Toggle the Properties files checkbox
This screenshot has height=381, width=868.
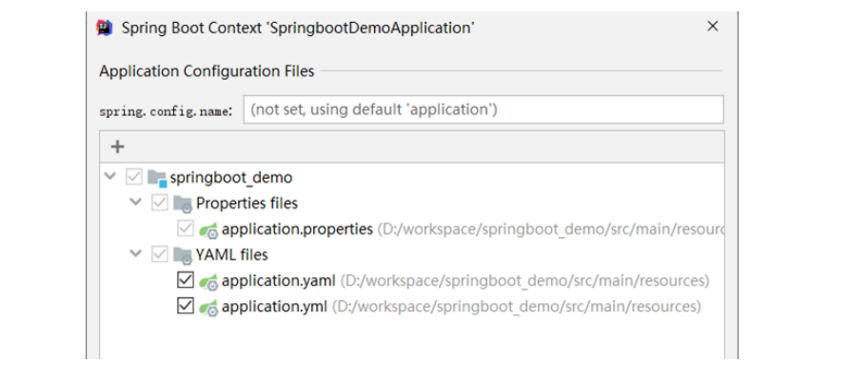160,203
